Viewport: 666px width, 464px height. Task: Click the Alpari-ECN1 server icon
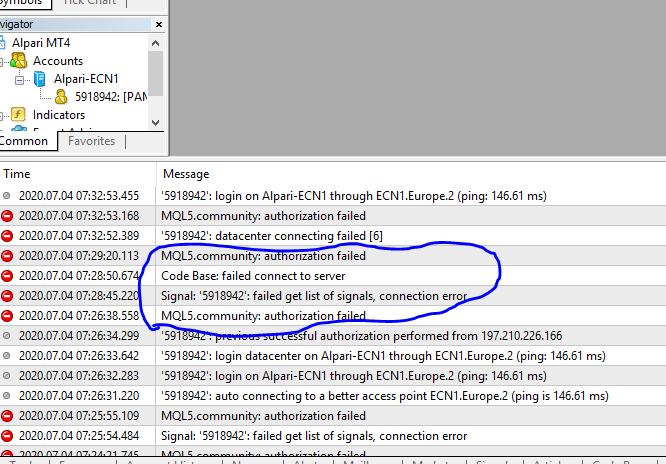click(40, 79)
